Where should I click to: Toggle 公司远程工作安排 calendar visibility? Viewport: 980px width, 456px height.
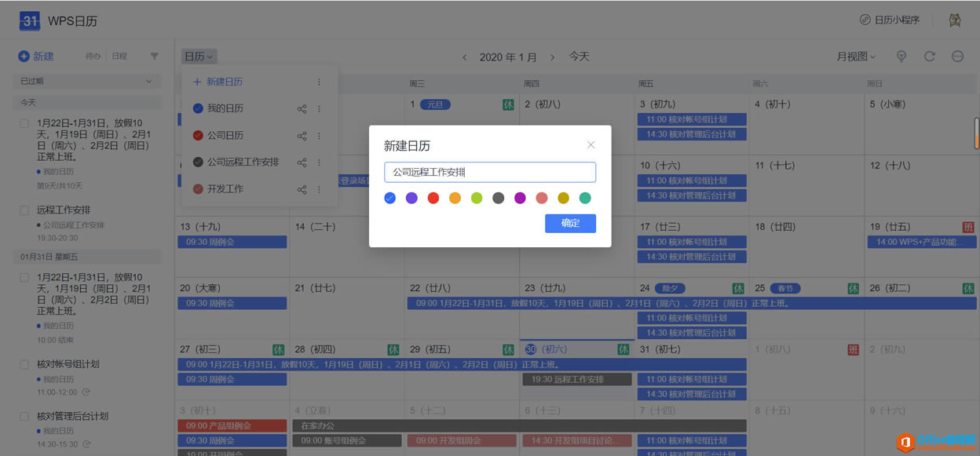(198, 162)
